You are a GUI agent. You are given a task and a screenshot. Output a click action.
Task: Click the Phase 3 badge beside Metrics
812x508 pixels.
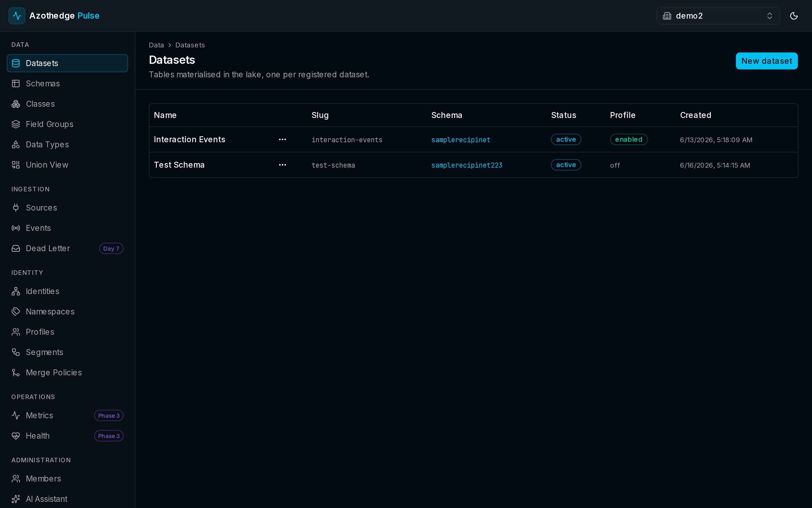(x=109, y=416)
